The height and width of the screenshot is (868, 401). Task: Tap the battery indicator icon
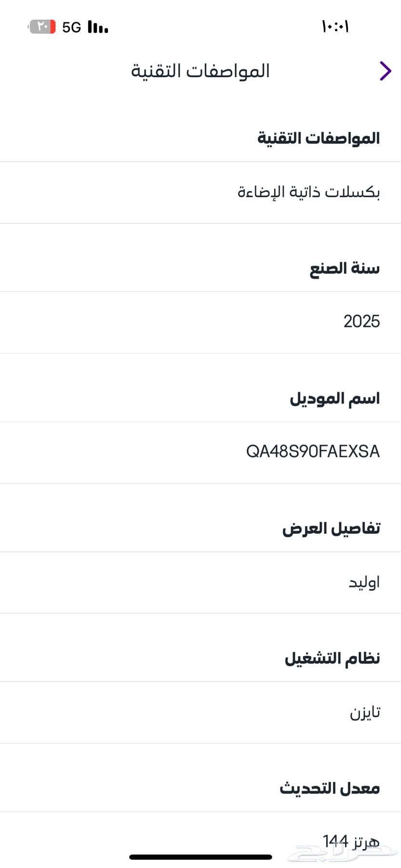(x=42, y=27)
